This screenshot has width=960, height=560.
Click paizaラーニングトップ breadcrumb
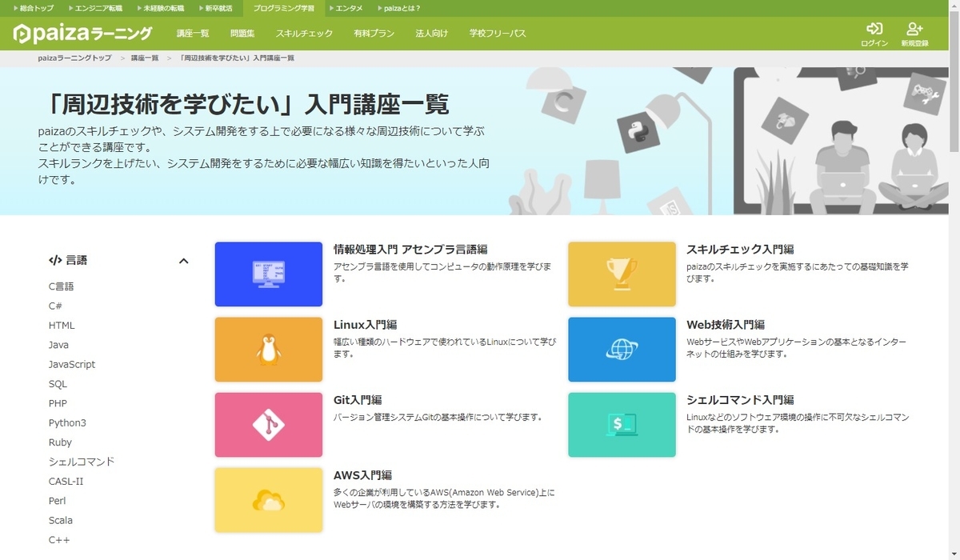pyautogui.click(x=74, y=58)
